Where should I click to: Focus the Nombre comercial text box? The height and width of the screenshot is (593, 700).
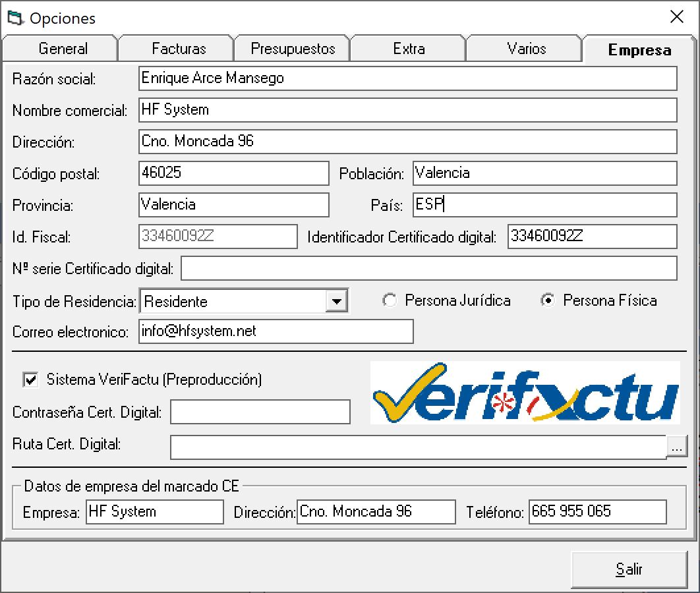coord(407,110)
